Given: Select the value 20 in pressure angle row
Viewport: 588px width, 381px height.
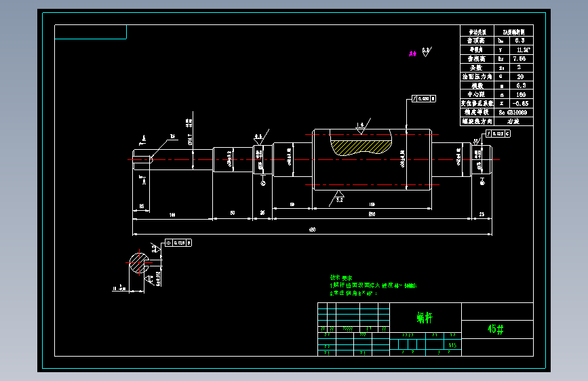Looking at the screenshot, I should pos(520,77).
